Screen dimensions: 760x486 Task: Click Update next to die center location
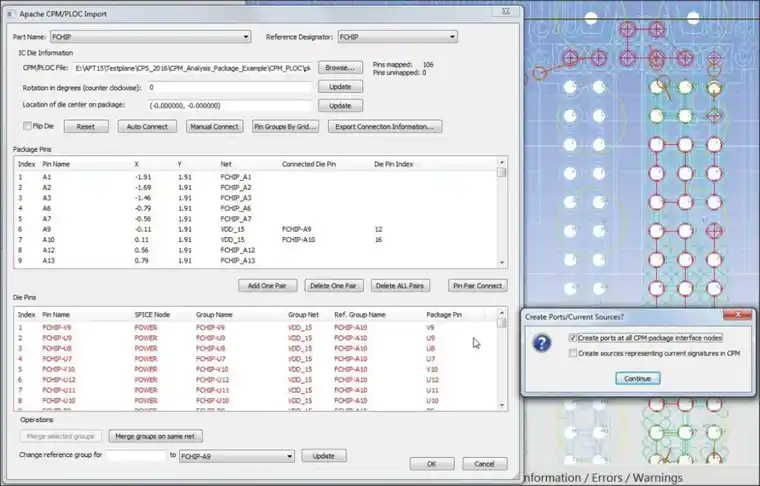point(340,106)
